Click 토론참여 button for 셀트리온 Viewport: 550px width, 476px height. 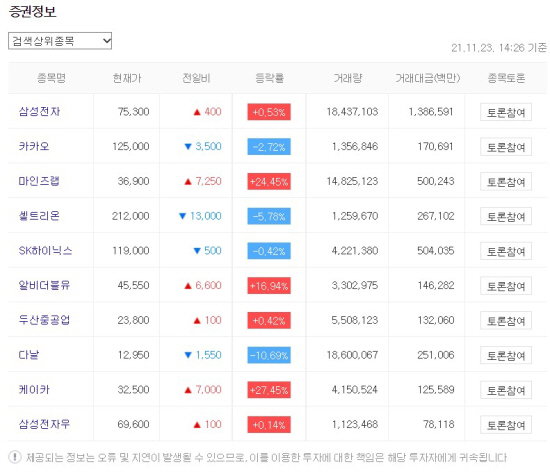506,216
